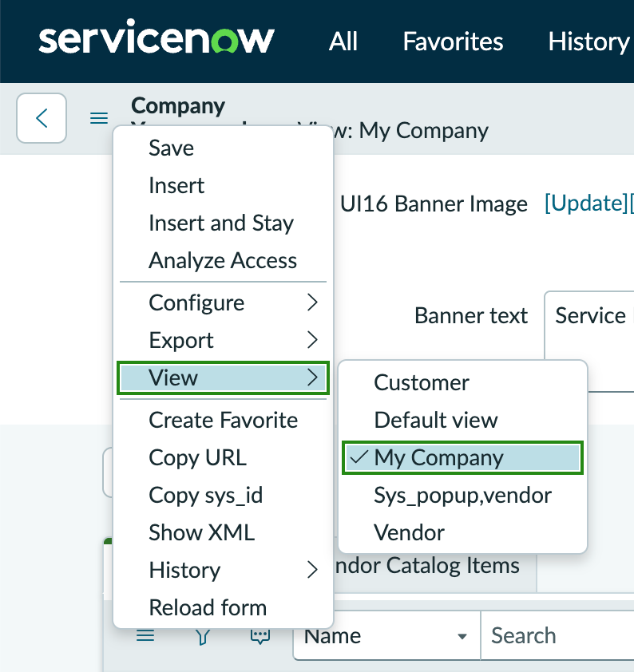Open the Favorites menu
634x672 pixels.
point(453,42)
